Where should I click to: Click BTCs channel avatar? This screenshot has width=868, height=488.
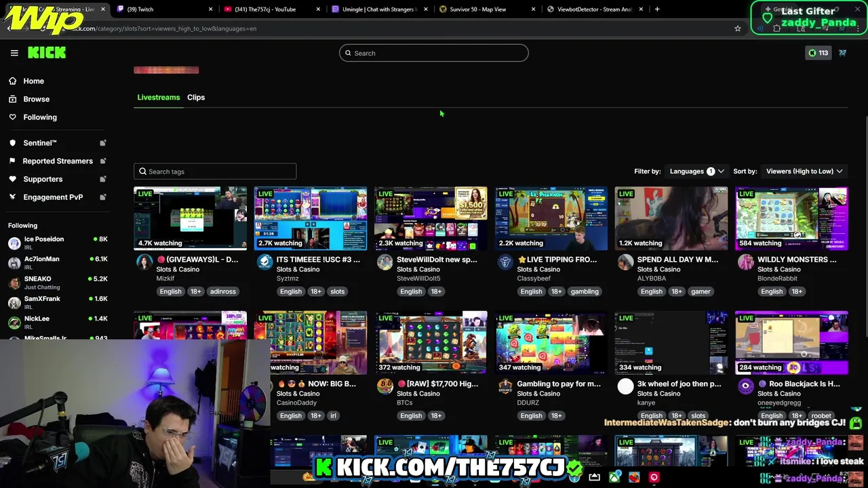click(x=385, y=386)
